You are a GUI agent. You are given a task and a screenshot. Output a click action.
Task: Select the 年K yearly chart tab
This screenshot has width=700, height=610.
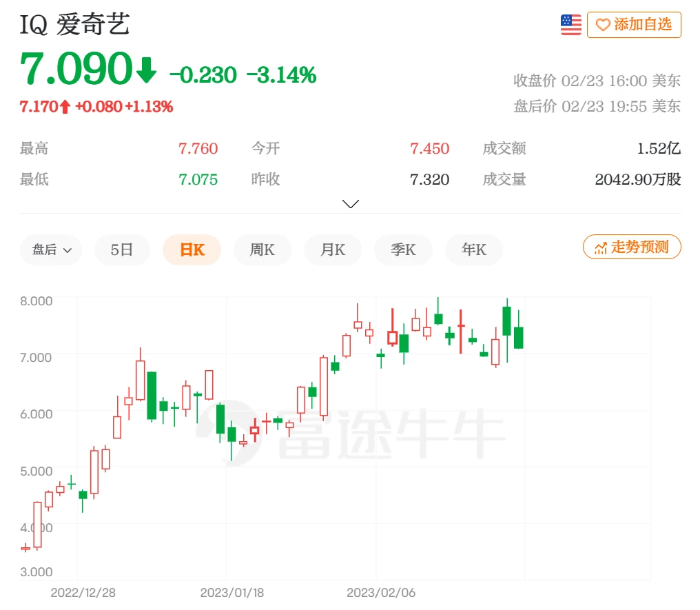[x=473, y=250]
